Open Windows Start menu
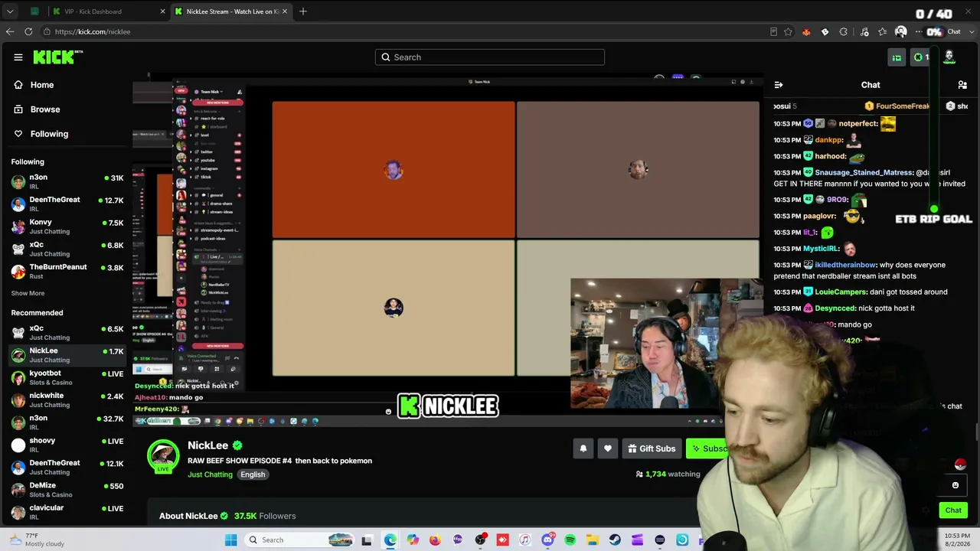Image resolution: width=980 pixels, height=551 pixels. (x=231, y=540)
